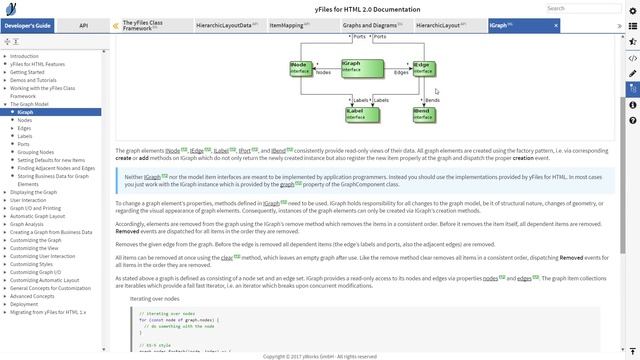Click the IEdge box in diagram
Screen dimensions: 640x360
pos(424,68)
